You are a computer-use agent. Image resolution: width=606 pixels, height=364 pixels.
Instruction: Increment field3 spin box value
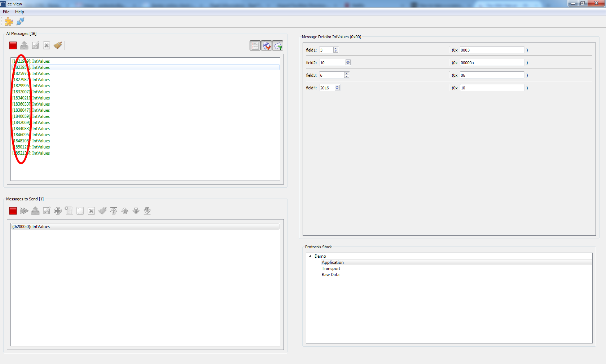point(347,74)
